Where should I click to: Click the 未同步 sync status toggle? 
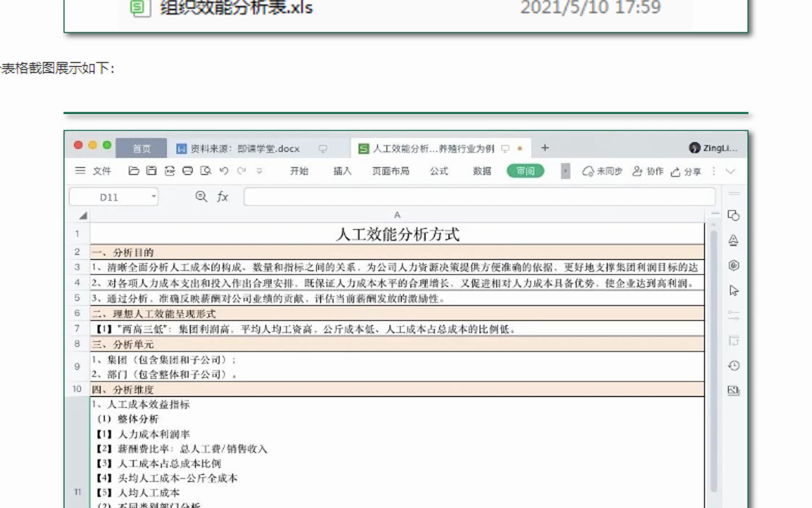pos(603,171)
